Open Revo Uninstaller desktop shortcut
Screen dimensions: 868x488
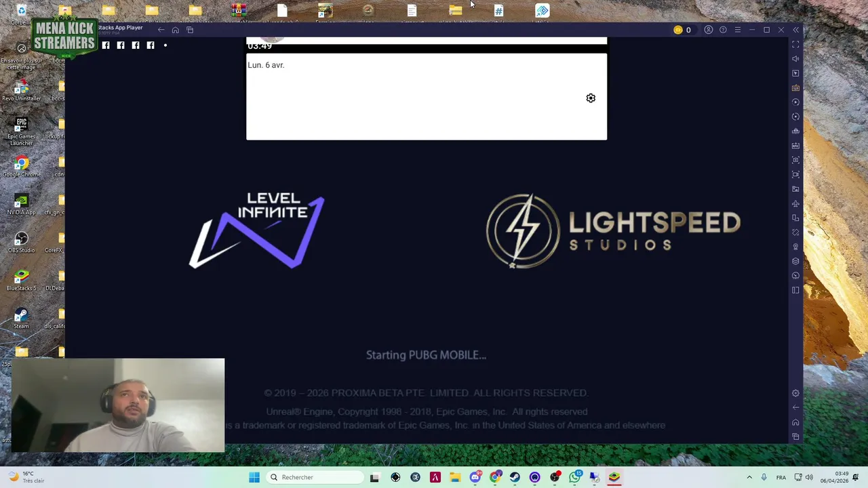tap(22, 90)
